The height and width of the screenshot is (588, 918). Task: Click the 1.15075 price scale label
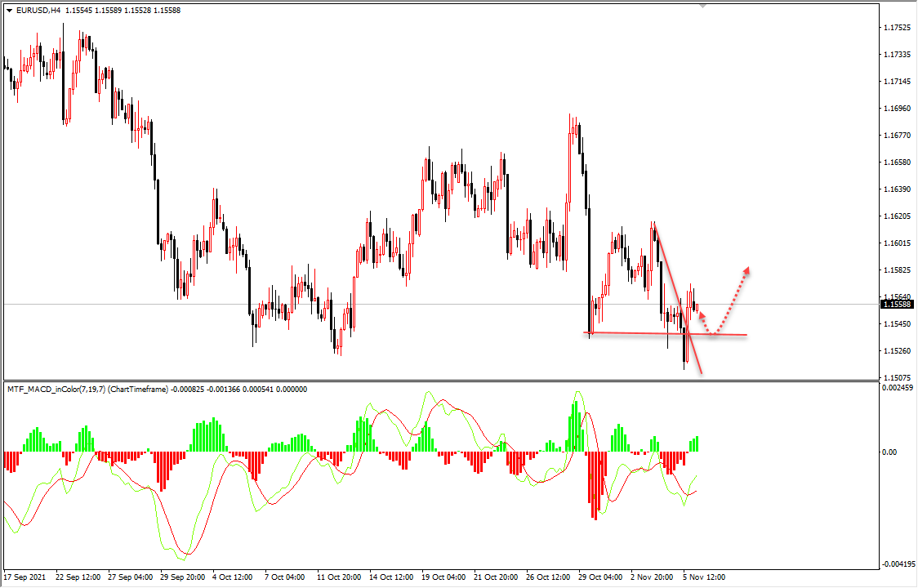click(898, 378)
